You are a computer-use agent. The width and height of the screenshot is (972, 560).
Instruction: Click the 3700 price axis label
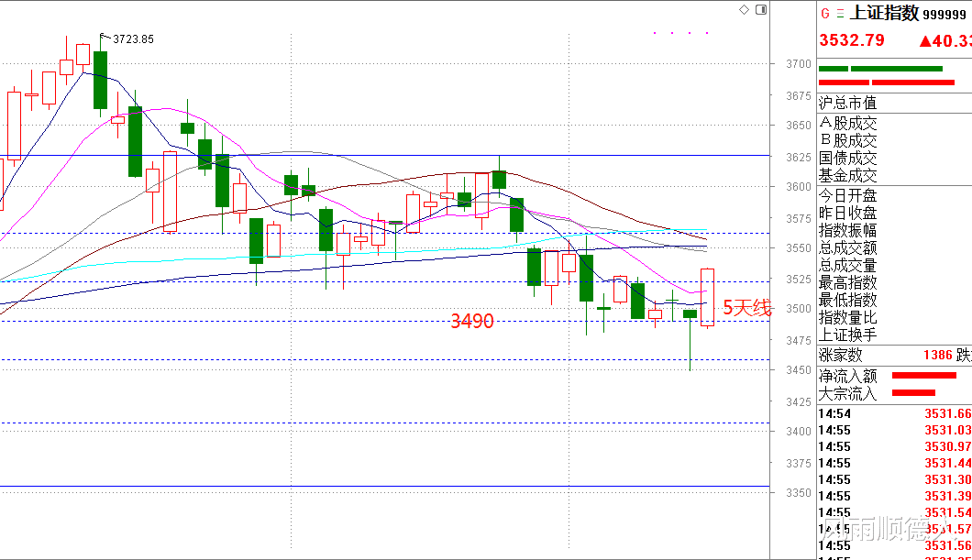click(x=799, y=64)
